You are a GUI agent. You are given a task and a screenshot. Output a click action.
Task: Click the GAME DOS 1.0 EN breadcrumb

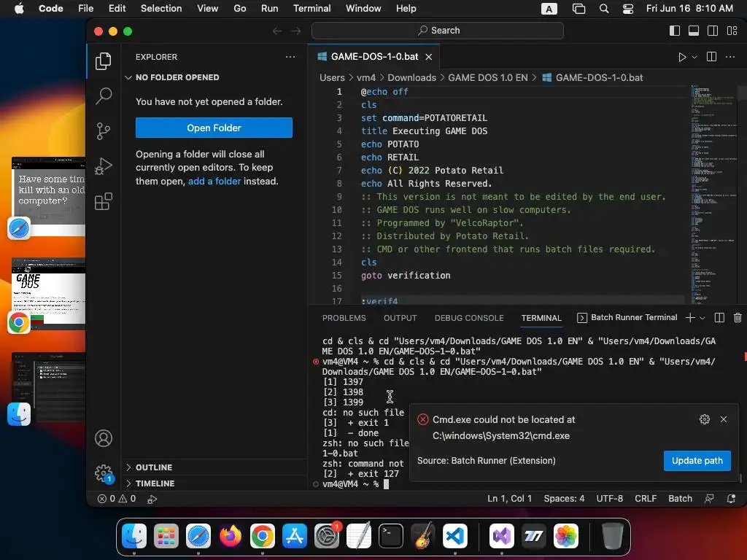click(x=488, y=77)
